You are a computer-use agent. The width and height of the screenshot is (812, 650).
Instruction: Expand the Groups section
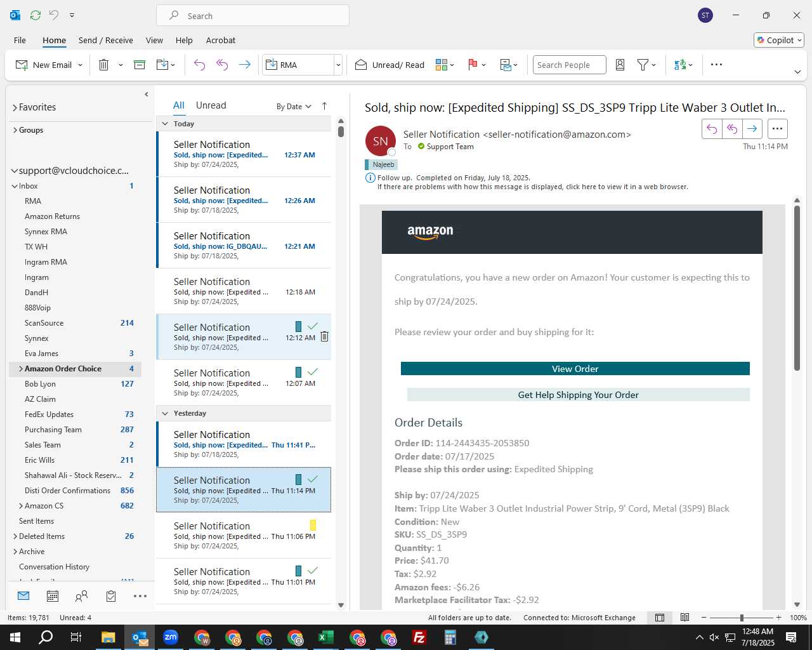point(15,130)
